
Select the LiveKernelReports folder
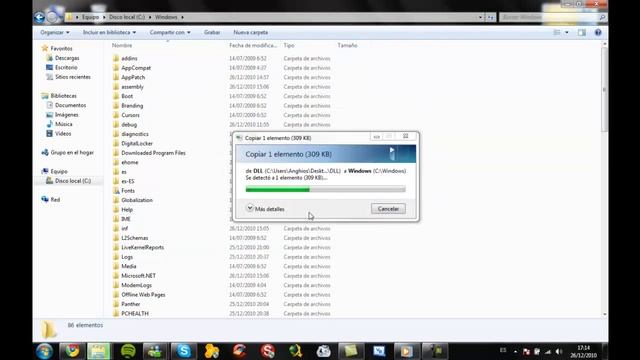142,247
